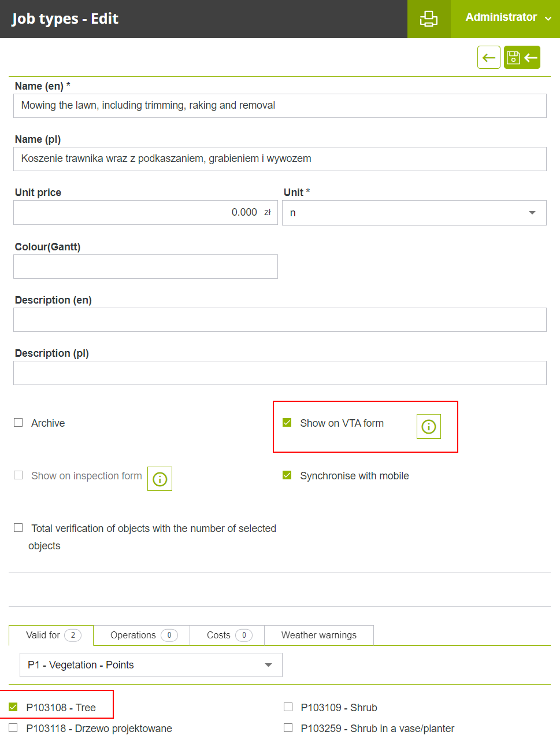Disable Synchronise with mobile checkbox
The height and width of the screenshot is (754, 560).
tap(287, 475)
